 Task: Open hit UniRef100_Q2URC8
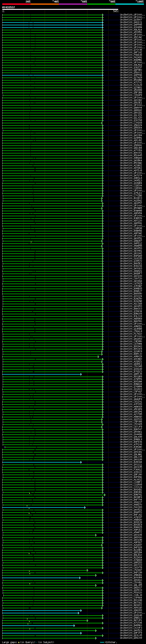pyautogui.click(x=131, y=352)
